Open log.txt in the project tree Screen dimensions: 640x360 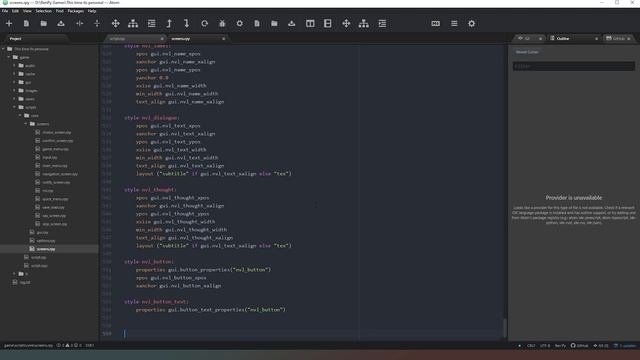(x=24, y=282)
